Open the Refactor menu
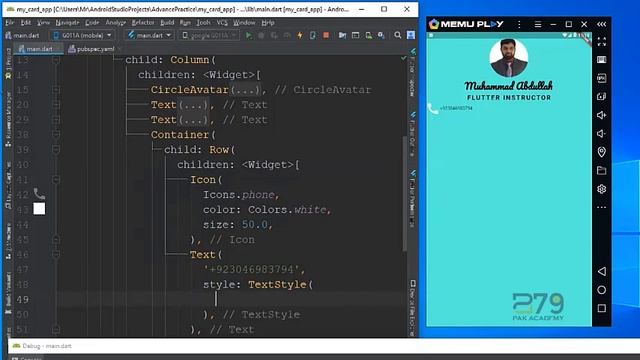Screen dimensions: 640x360 click(x=143, y=23)
